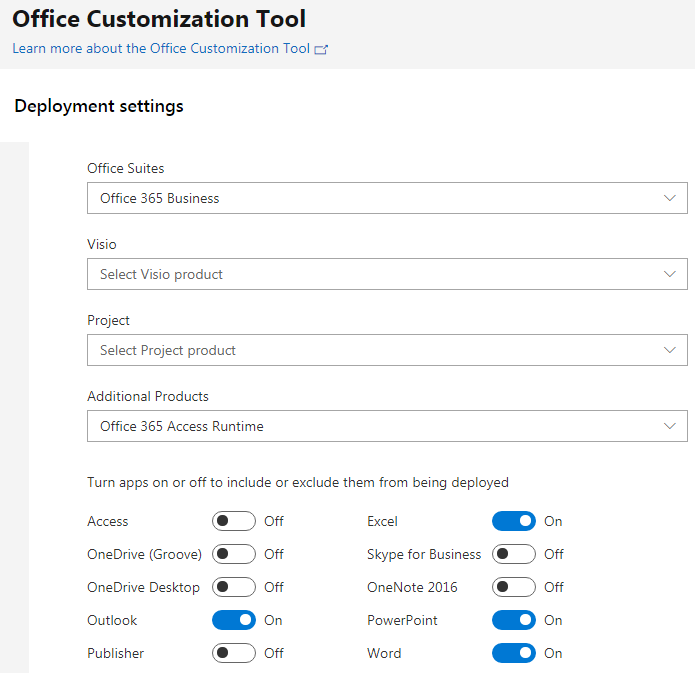This screenshot has width=695, height=673.
Task: Enable the Access app toggle
Action: coord(234,521)
